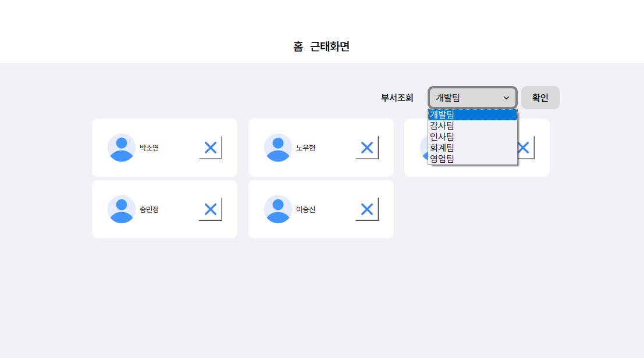Screen dimensions: 644x358
Task: Click 이승신's profile avatar
Action: click(x=278, y=209)
